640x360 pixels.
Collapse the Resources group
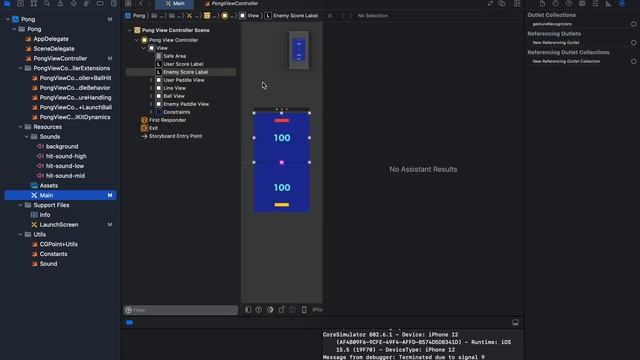[20, 127]
